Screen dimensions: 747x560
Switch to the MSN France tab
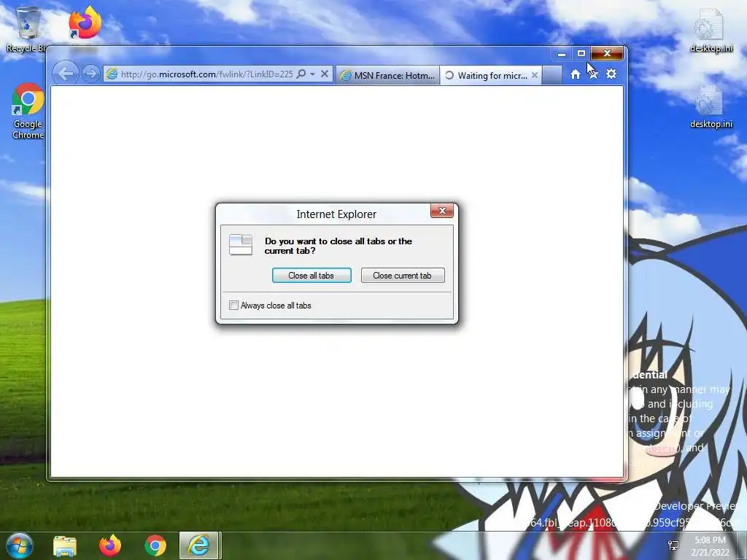(x=388, y=75)
